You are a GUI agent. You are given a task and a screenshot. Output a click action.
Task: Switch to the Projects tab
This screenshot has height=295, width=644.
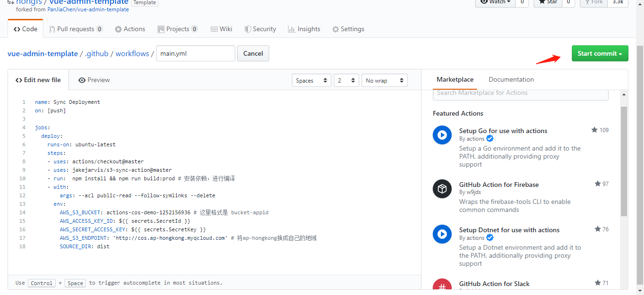coord(178,29)
